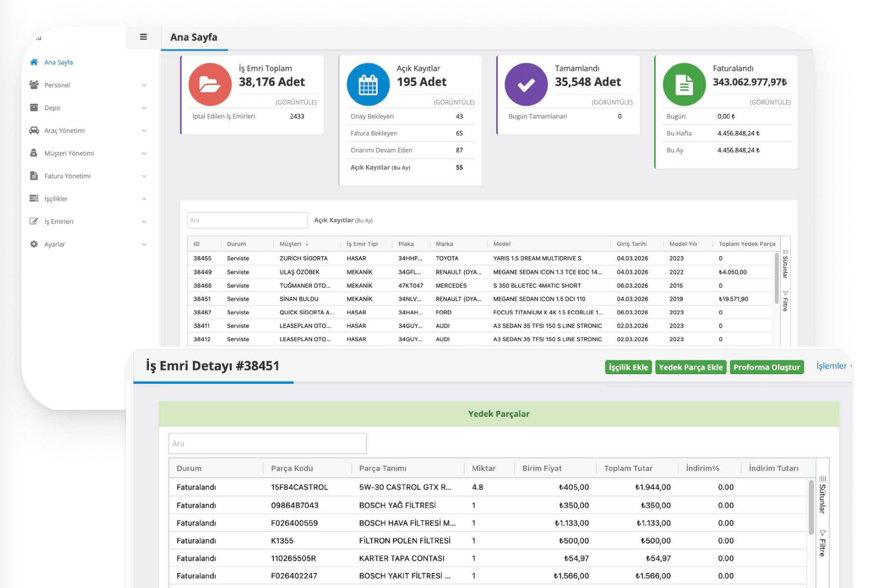Screen dimensions: 886x588
Task: Click the Ara search field in Yedek Parçalar
Action: (x=267, y=443)
